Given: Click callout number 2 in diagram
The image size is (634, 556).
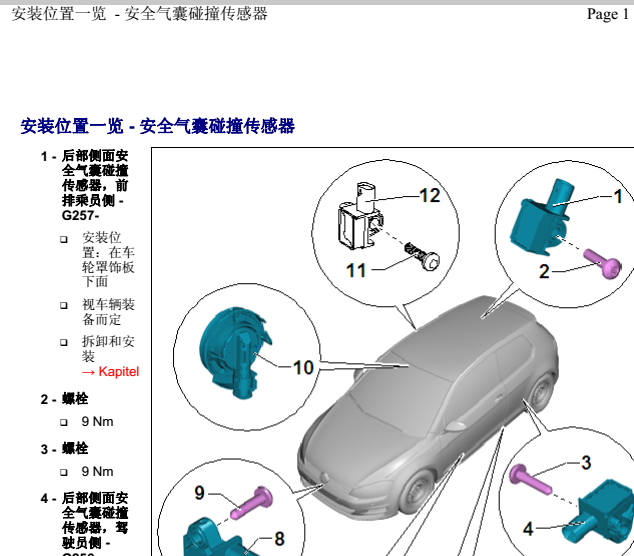Looking at the screenshot, I should tap(544, 271).
